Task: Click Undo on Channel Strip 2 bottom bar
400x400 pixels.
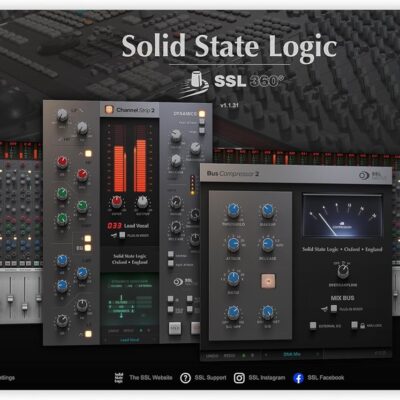Action: coord(113,331)
